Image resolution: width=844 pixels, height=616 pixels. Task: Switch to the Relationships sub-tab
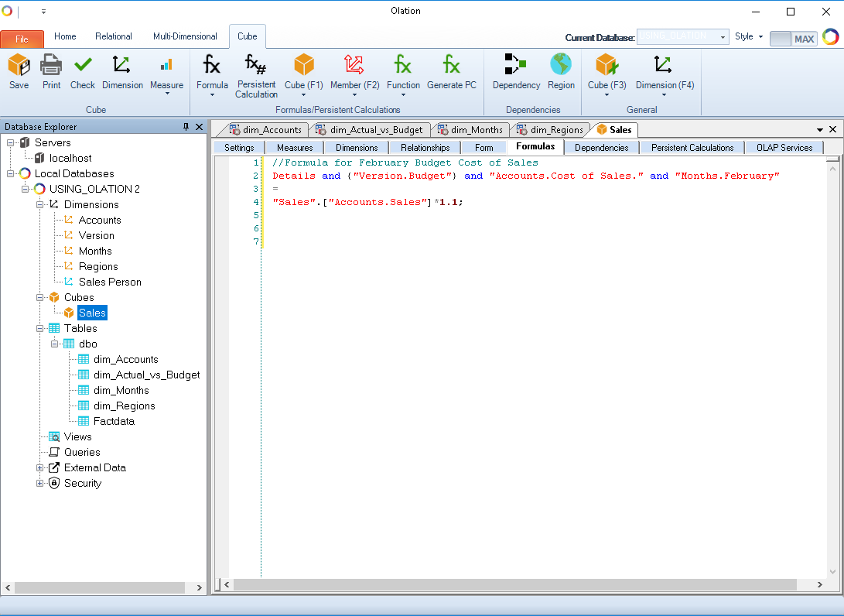point(425,148)
